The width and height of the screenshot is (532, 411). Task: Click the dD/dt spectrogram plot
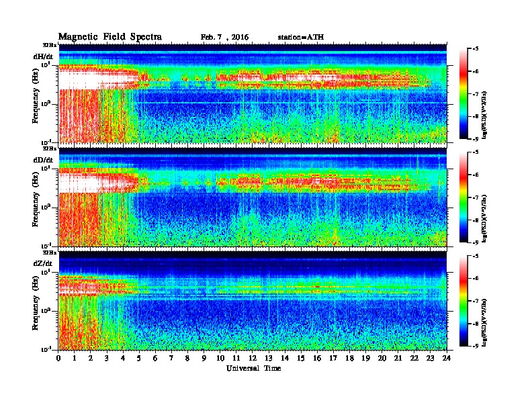point(253,197)
